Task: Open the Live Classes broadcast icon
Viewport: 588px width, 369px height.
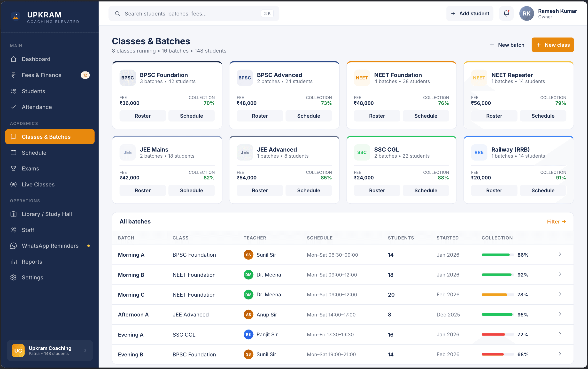Action: 14,184
